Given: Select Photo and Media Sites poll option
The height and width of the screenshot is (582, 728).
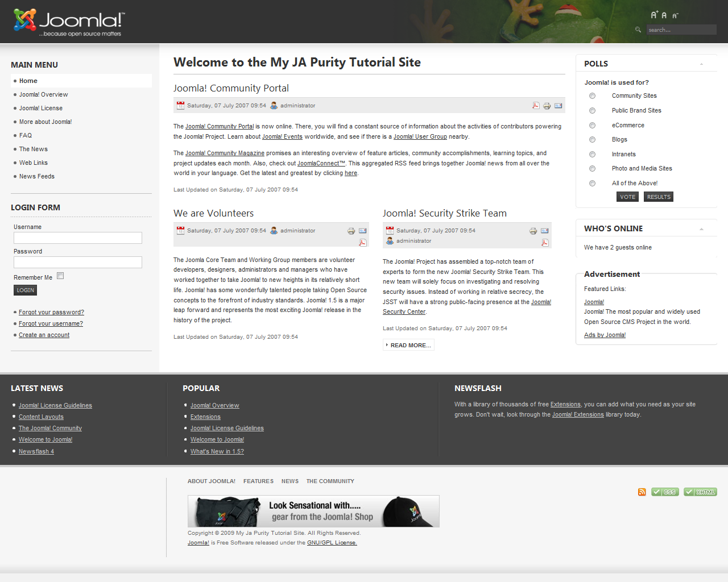Looking at the screenshot, I should (x=593, y=169).
